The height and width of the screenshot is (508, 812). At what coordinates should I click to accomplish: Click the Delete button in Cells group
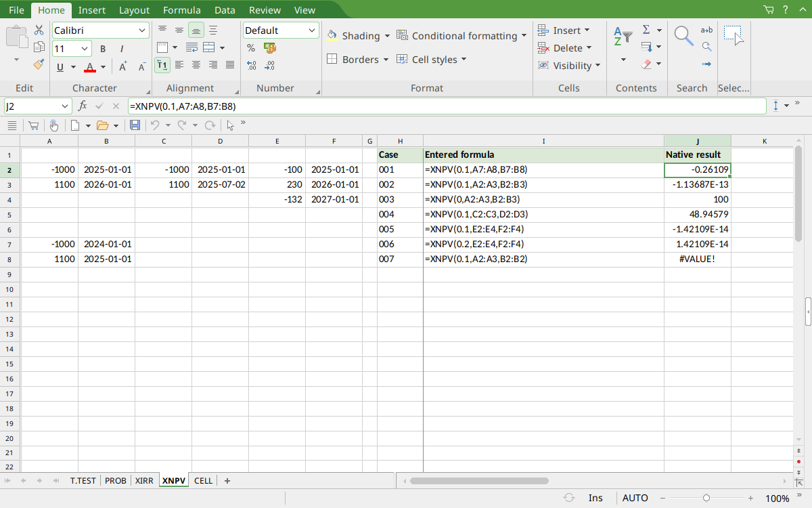565,48
